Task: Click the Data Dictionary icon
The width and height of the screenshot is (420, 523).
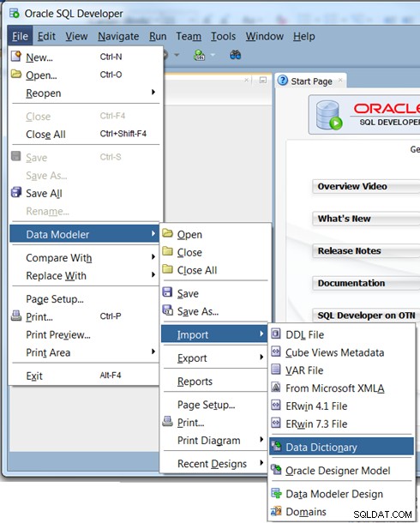Action: point(276,446)
